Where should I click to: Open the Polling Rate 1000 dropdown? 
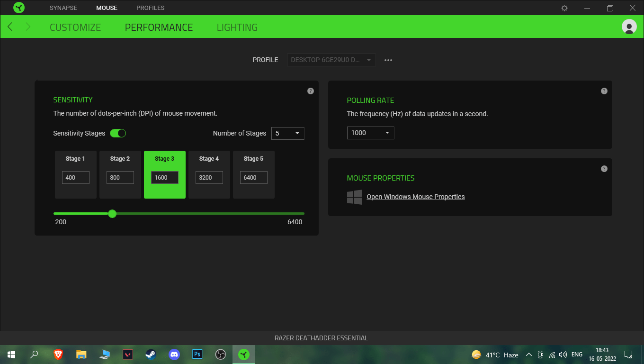click(370, 133)
